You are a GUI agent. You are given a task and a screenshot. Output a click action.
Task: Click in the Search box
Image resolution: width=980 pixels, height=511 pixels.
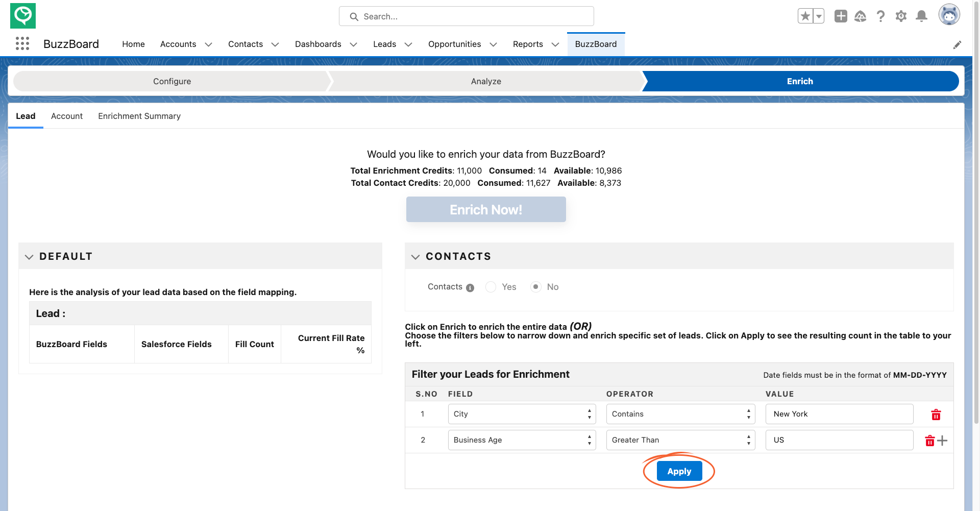click(466, 16)
